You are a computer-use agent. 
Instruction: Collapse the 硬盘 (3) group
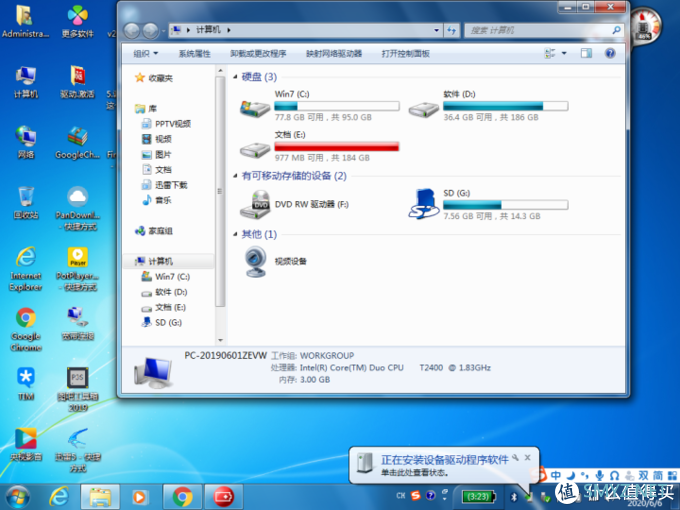[235, 77]
